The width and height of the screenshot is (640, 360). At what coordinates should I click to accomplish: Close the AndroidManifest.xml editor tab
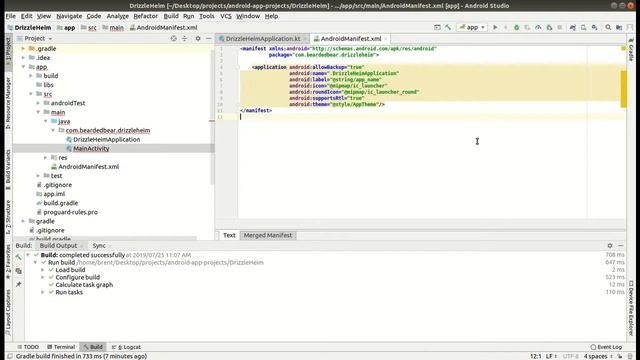click(385, 39)
